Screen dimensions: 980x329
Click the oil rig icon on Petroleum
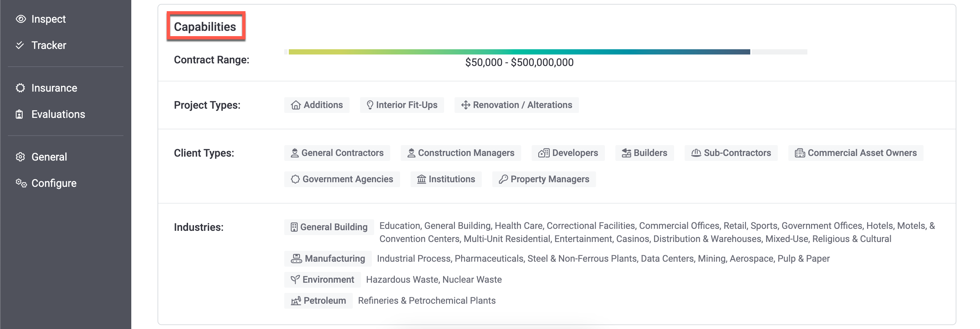click(296, 301)
